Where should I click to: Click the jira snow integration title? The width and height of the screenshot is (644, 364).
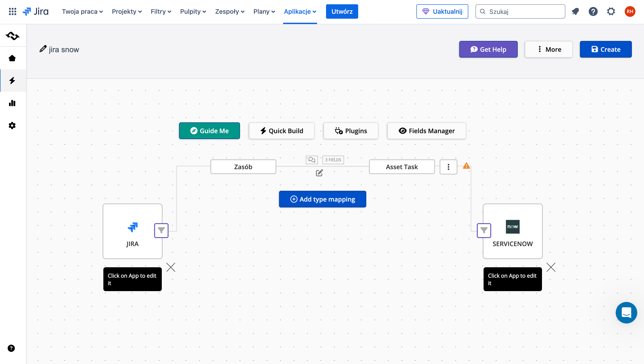(64, 49)
